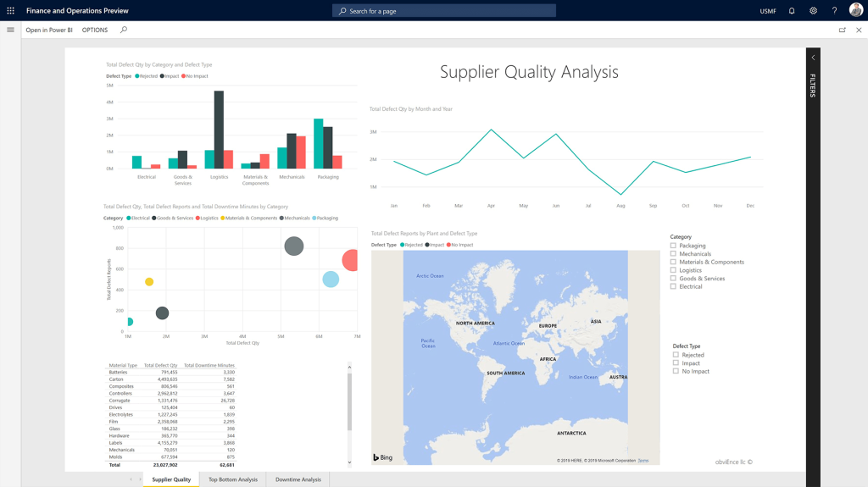
Task: Tick the Logistics category checkbox
Action: coord(674,270)
